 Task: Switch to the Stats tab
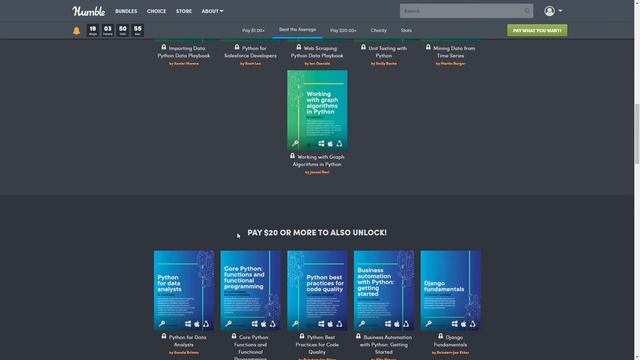tap(406, 30)
